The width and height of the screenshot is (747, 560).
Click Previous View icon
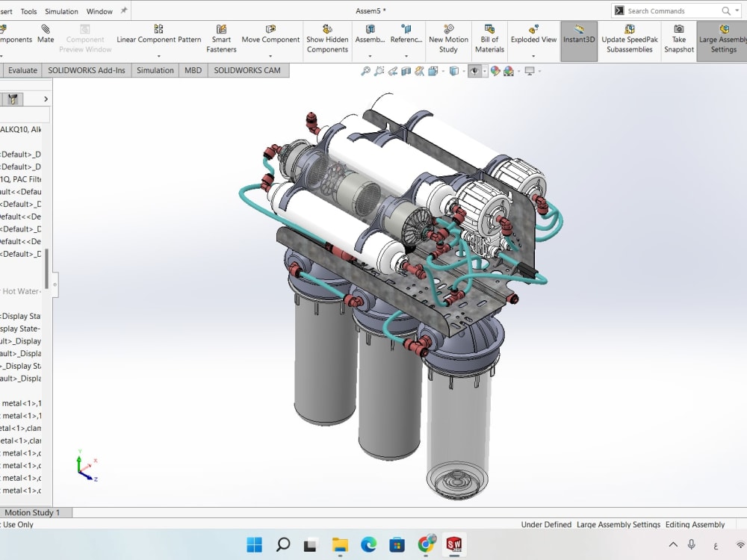point(393,71)
